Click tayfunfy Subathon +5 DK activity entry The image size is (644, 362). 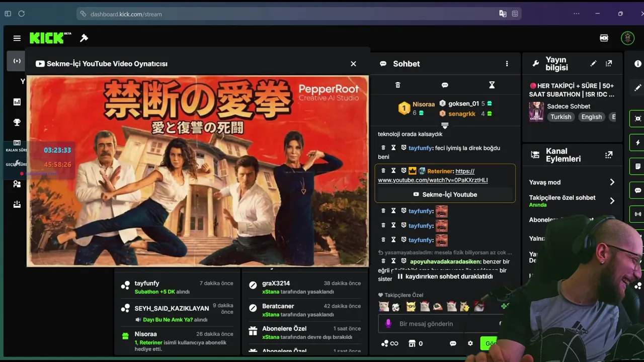pos(177,288)
